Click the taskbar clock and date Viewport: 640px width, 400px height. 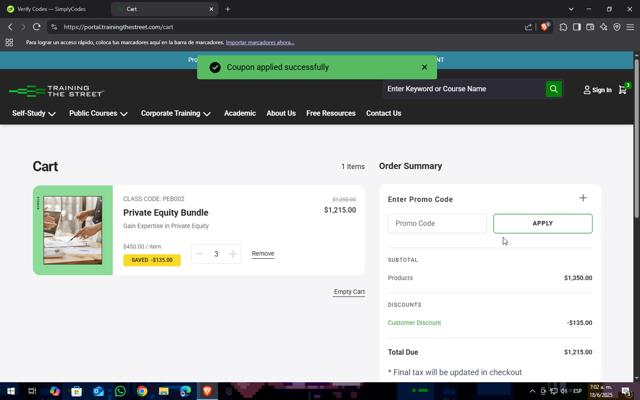[601, 391]
